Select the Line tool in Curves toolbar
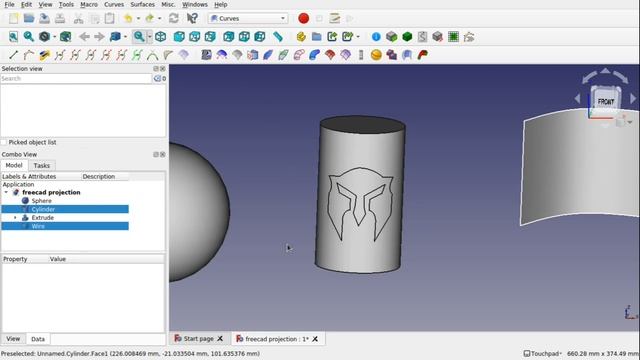 coord(13,55)
